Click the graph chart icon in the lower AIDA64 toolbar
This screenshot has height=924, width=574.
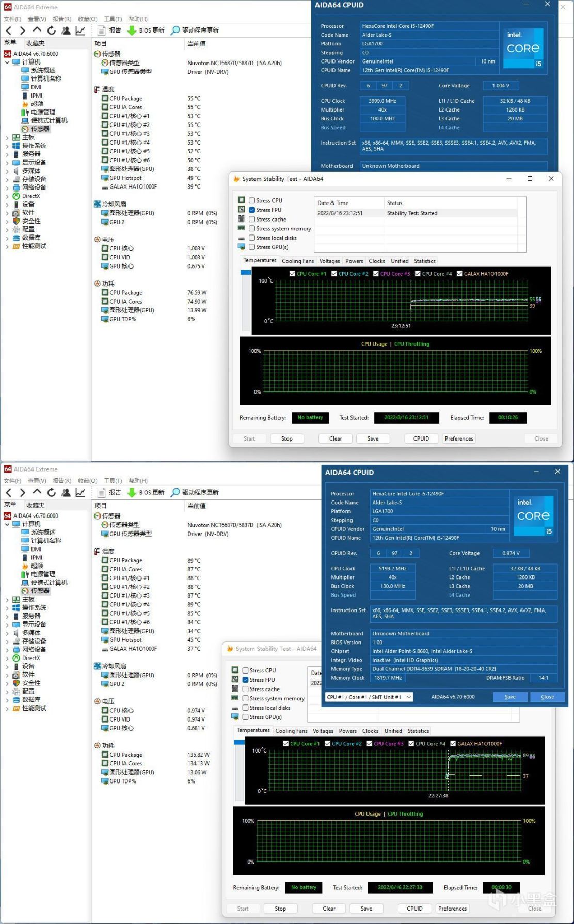pos(81,492)
